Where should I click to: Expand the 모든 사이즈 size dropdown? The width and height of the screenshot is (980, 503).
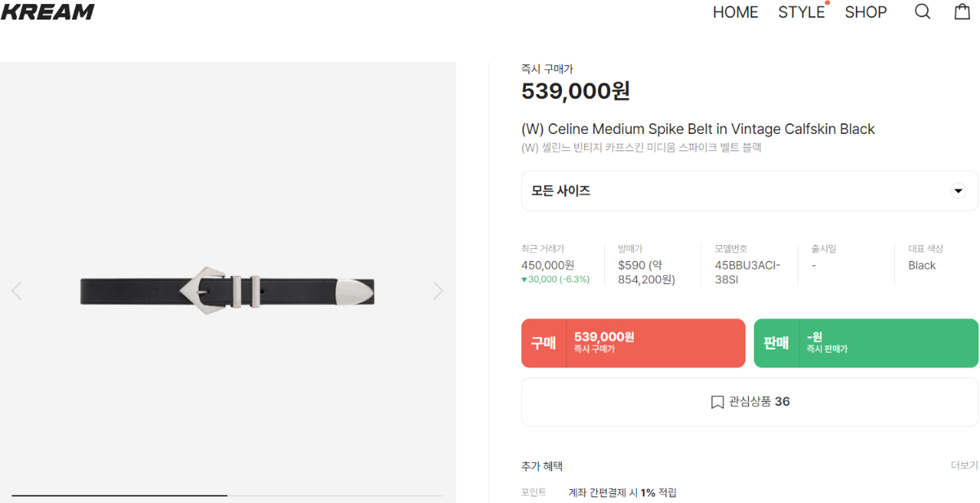(x=749, y=191)
